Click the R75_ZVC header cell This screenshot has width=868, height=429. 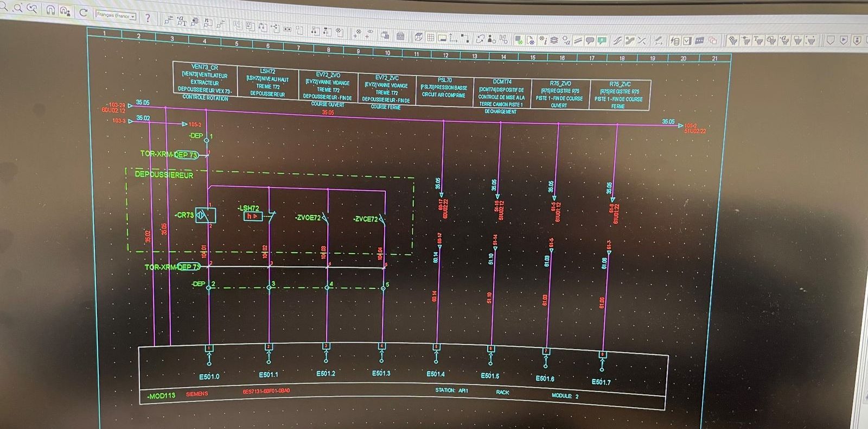point(619,95)
